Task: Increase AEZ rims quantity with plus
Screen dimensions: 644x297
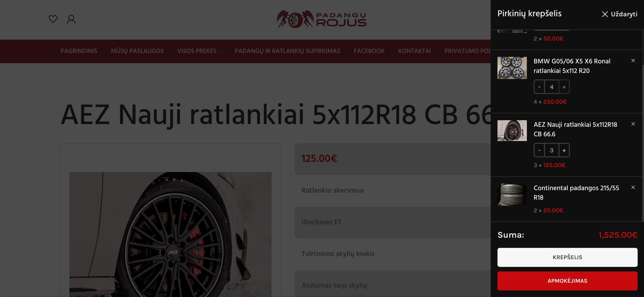Action: pos(564,150)
